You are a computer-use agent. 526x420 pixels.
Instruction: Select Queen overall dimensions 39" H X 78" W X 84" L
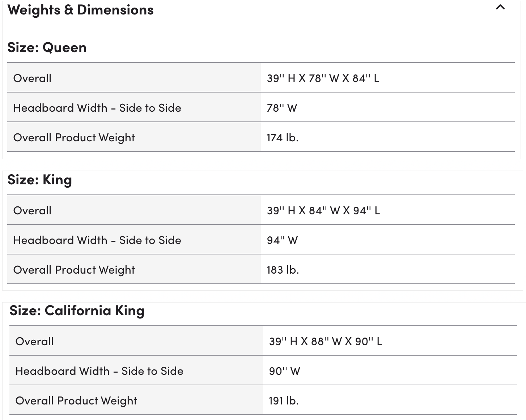tap(323, 78)
